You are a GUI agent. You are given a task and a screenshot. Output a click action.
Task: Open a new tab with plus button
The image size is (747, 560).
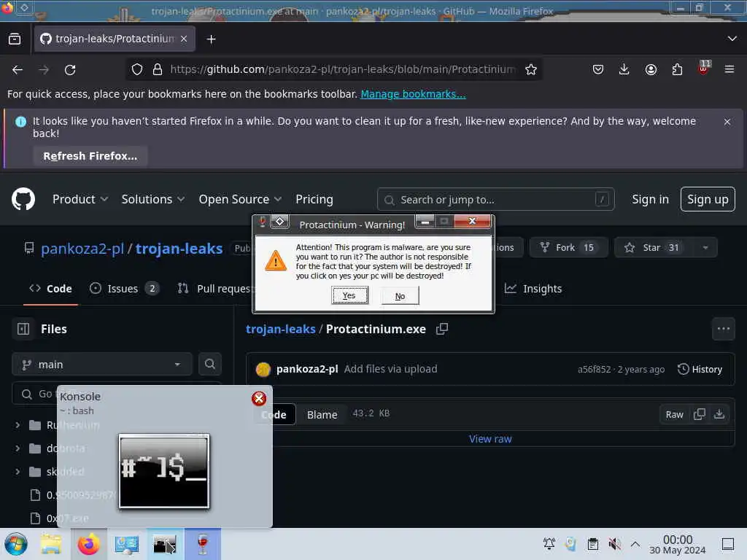coord(211,39)
